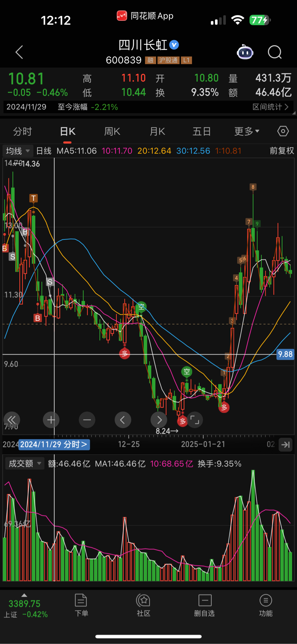This screenshot has height=644, width=297.
Task: Open the 均线 indicator dropdown
Action: pos(17,151)
